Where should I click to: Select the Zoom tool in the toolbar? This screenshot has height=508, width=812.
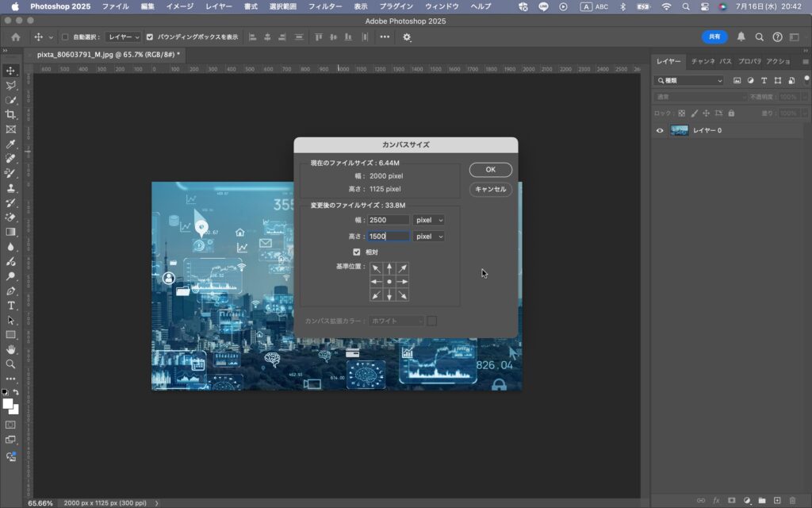(10, 364)
